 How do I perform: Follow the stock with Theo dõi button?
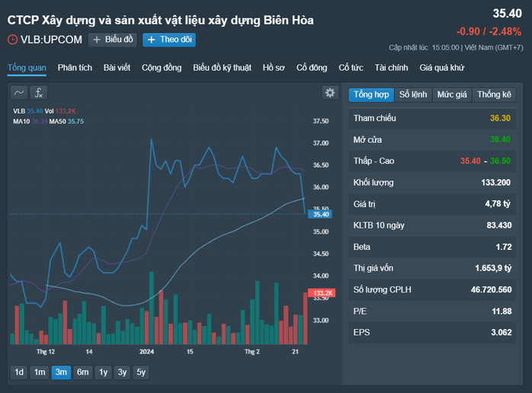(169, 40)
